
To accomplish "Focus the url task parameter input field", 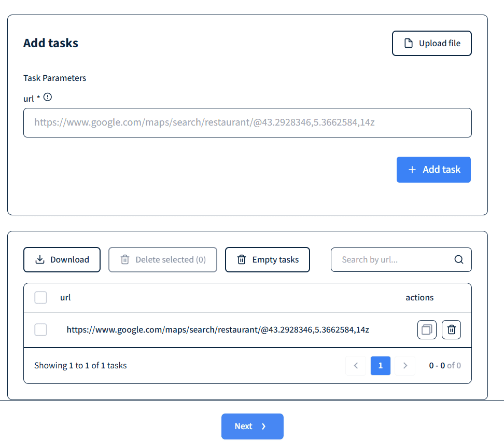I will click(x=247, y=122).
